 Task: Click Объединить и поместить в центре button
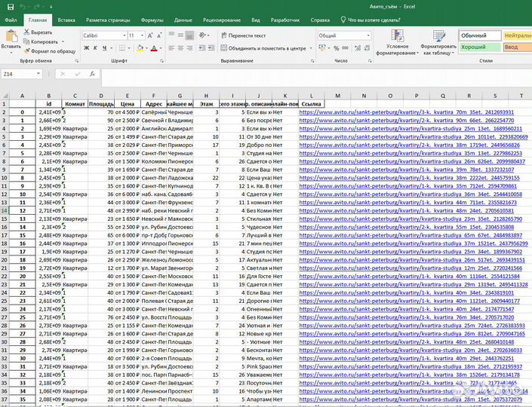click(264, 48)
